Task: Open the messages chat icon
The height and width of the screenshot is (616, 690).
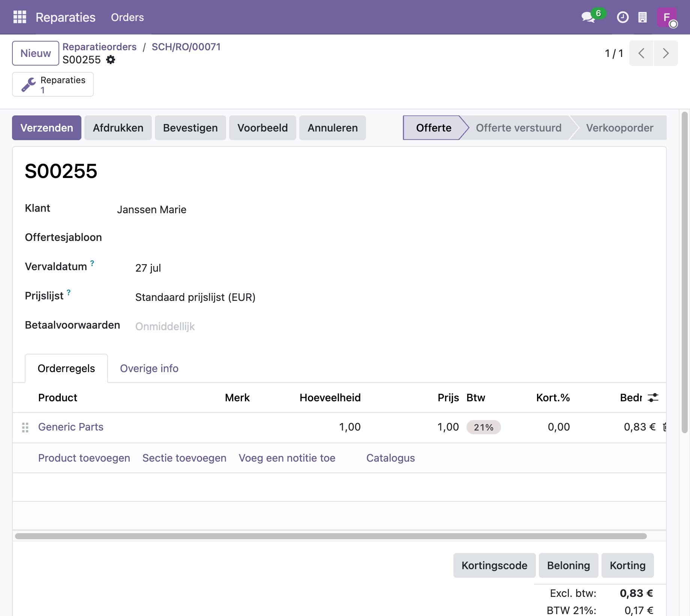Action: point(588,17)
